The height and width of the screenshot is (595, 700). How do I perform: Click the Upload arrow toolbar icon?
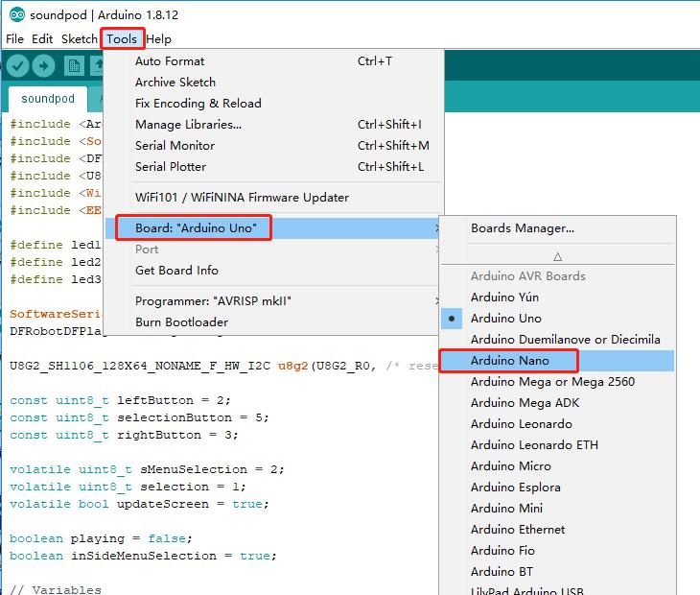[44, 65]
